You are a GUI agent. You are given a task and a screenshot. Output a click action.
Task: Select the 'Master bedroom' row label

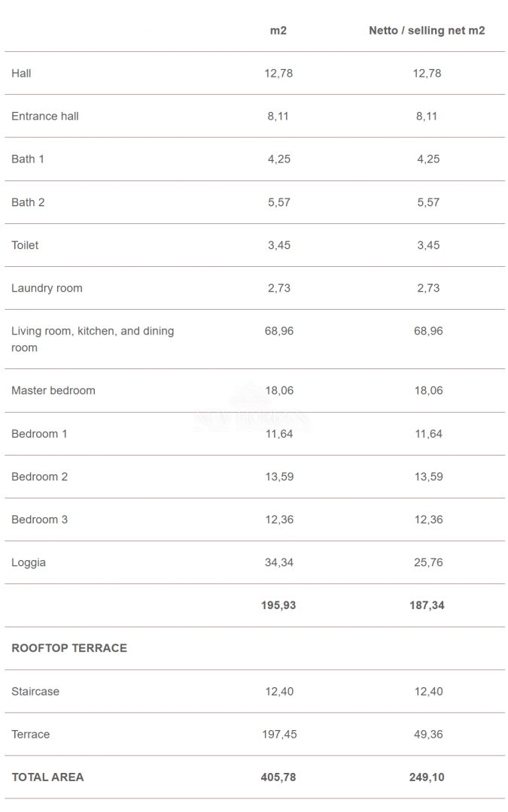53,391
